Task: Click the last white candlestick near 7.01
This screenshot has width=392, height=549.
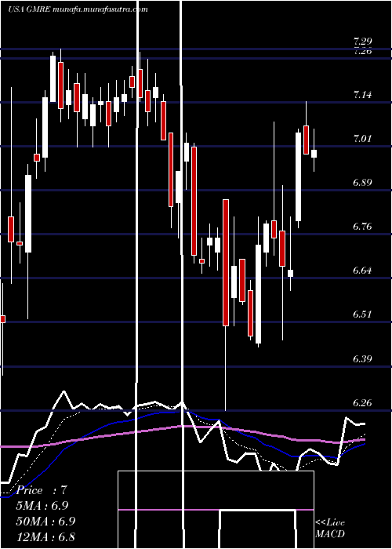Action: pyautogui.click(x=314, y=154)
